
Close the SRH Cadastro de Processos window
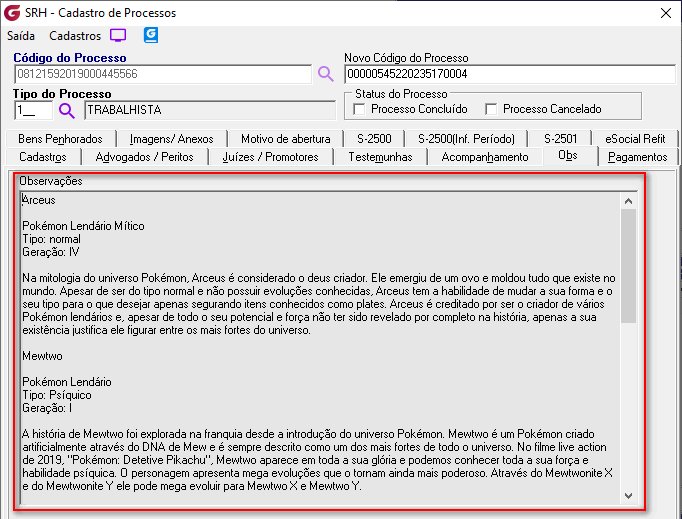pyautogui.click(x=666, y=13)
